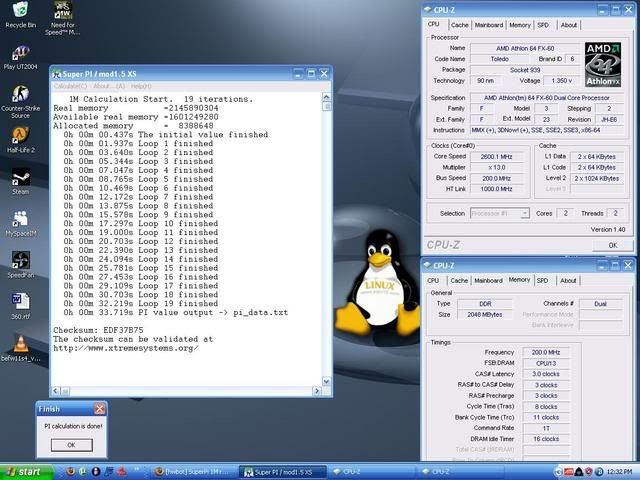Open the MySpaceIM desktop icon

click(x=19, y=218)
